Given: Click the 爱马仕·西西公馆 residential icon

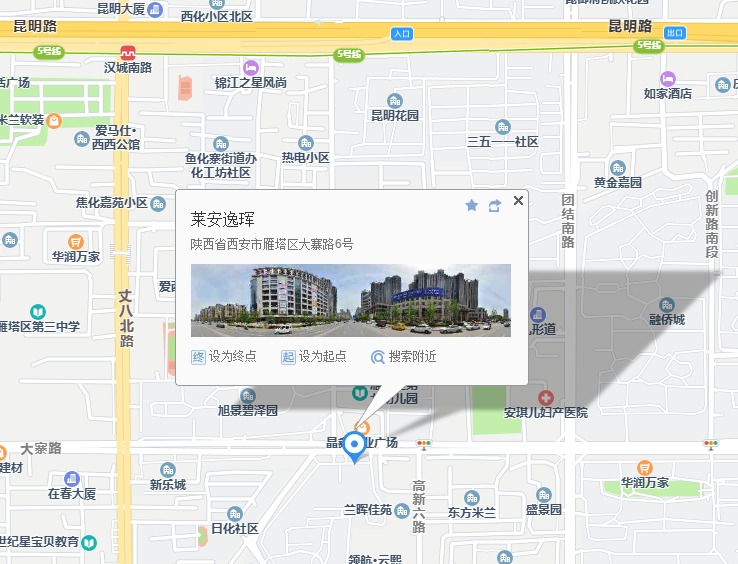Looking at the screenshot, I should (x=82, y=138).
